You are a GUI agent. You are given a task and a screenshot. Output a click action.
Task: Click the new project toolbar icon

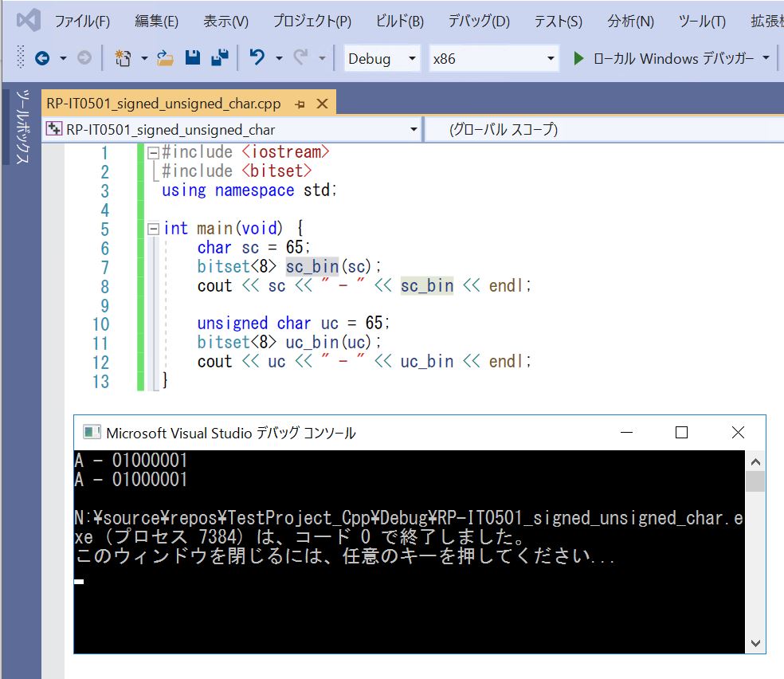(x=122, y=58)
